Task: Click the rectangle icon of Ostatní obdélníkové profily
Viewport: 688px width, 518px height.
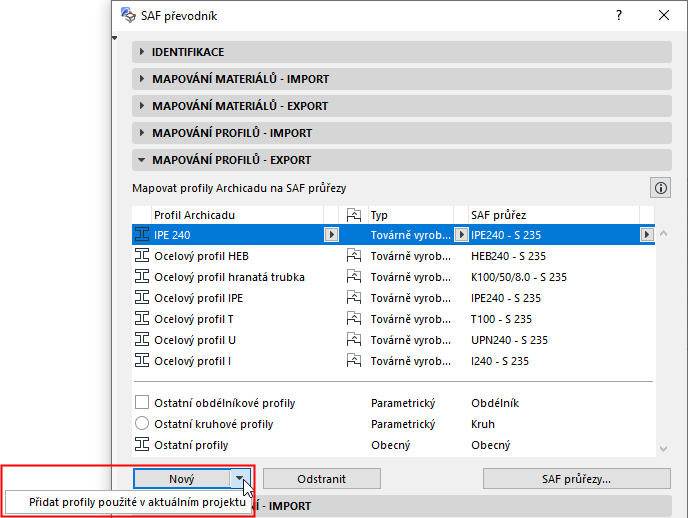Action: coord(142,403)
